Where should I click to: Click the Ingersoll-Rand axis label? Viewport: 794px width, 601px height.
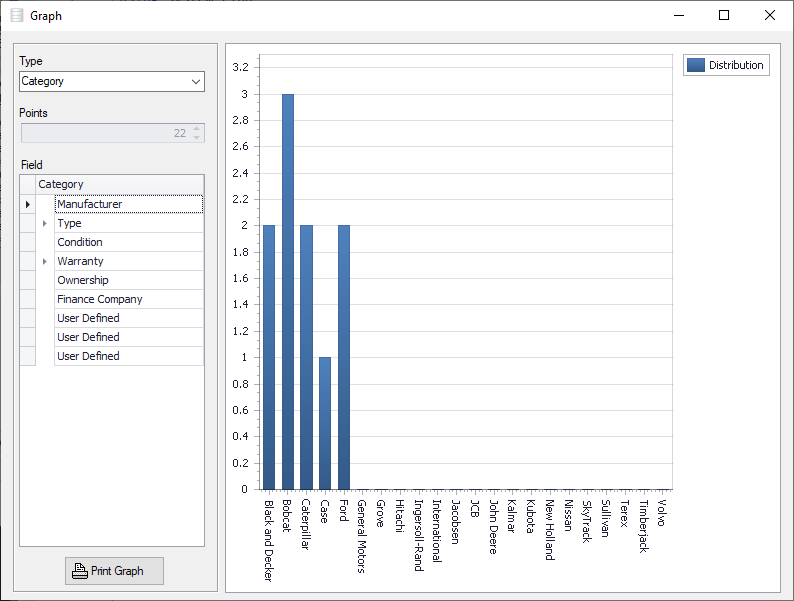[x=418, y=535]
